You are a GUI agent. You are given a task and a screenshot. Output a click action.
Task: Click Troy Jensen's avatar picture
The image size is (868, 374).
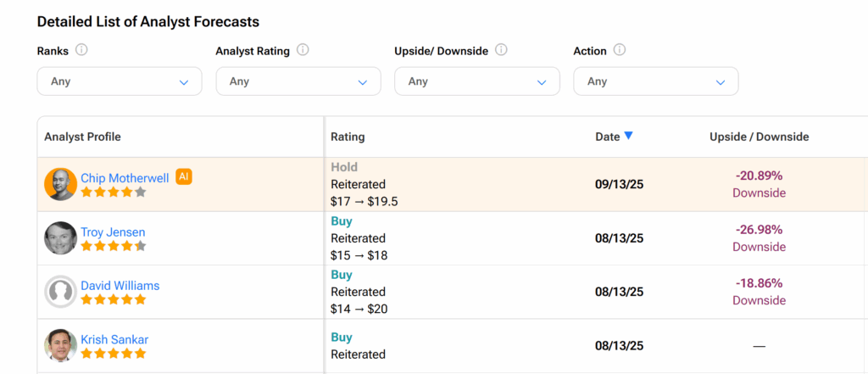tap(60, 238)
